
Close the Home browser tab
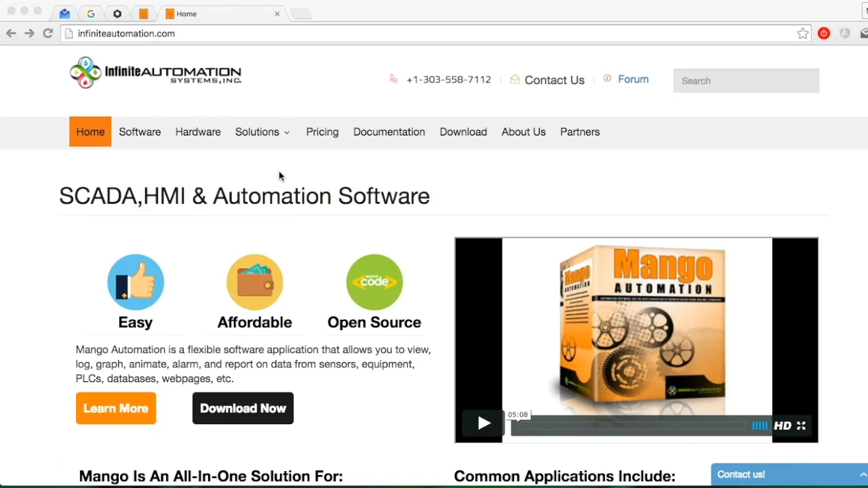click(277, 14)
